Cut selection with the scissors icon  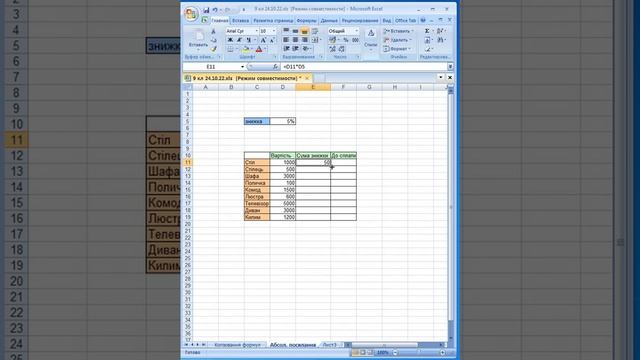click(213, 31)
